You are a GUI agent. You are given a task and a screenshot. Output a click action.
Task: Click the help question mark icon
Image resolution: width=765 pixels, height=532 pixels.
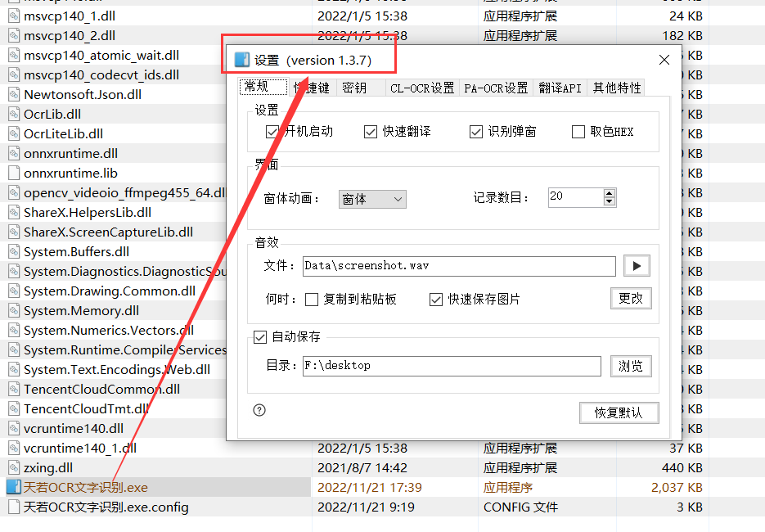pyautogui.click(x=259, y=411)
